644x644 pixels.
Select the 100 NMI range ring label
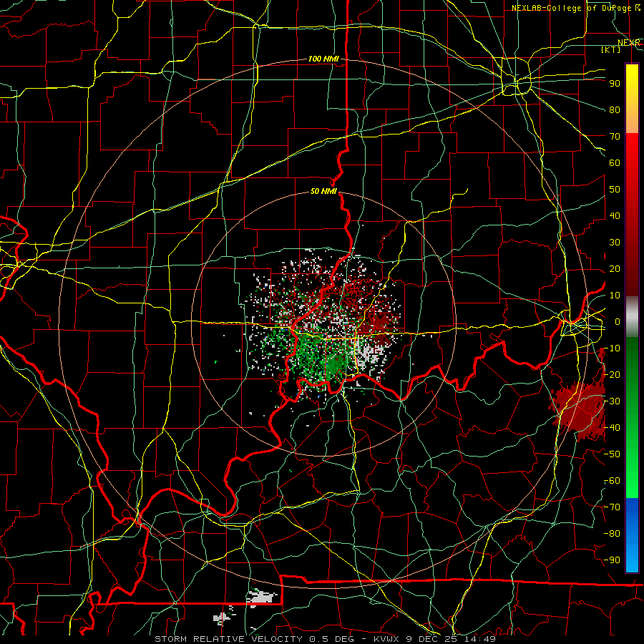coord(323,59)
